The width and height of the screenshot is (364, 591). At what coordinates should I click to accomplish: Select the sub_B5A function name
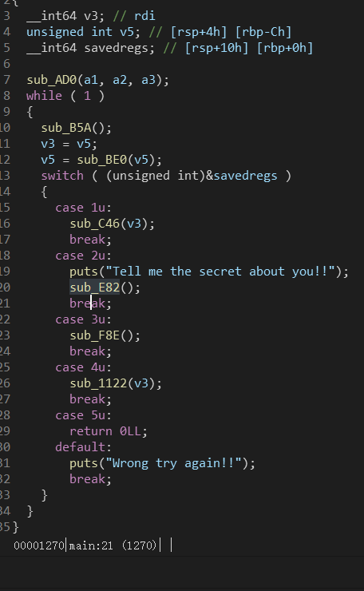66,128
